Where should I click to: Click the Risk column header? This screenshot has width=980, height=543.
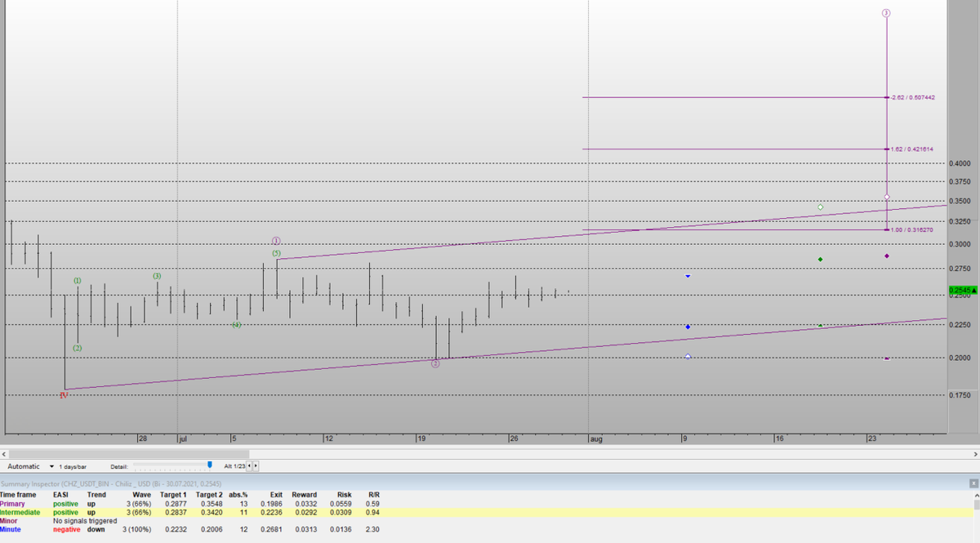click(344, 495)
